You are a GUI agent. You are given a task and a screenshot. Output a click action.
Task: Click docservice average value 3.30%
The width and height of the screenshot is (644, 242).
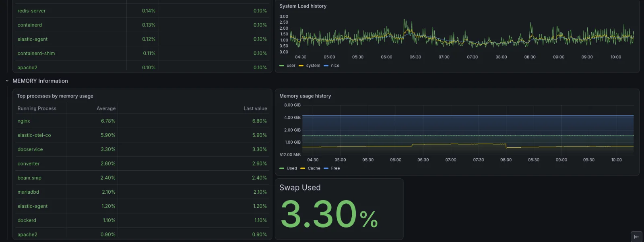click(108, 149)
